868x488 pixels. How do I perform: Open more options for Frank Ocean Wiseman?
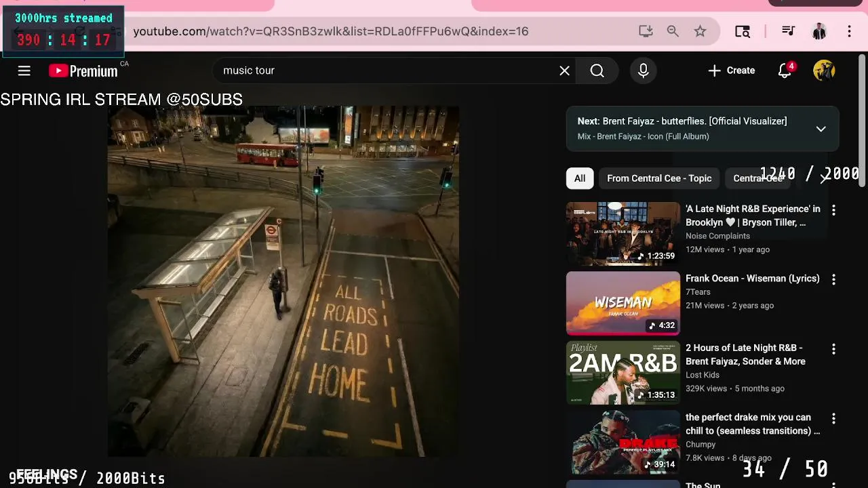pos(833,279)
